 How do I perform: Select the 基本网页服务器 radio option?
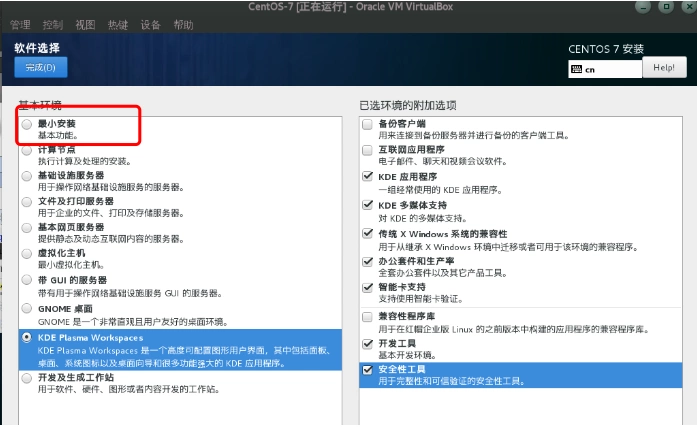27,227
